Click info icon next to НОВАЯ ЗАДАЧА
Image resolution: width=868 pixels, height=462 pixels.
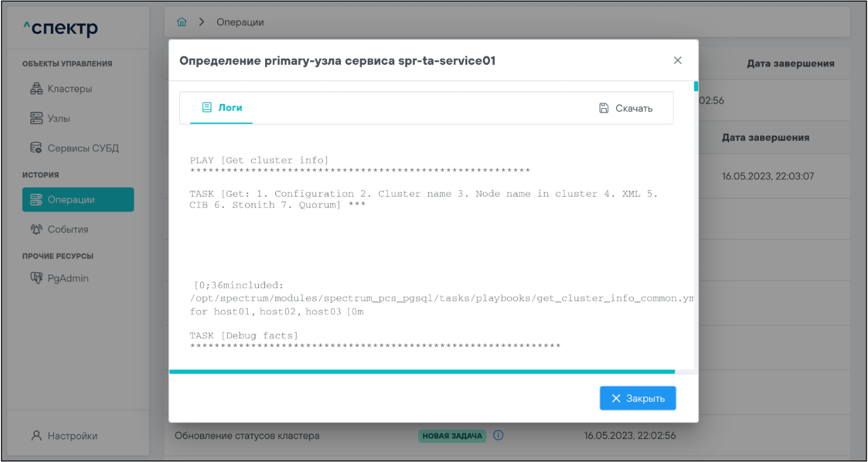[499, 435]
